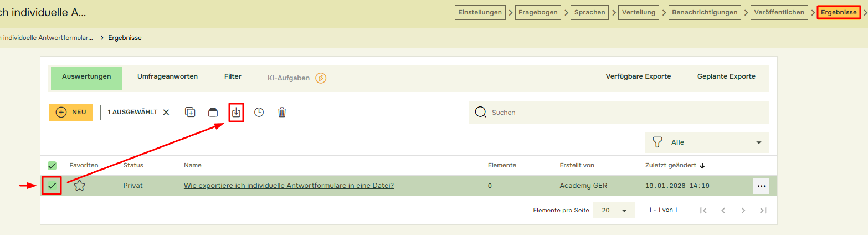Screen dimensions: 868x235
Task: Open the Alle filter dropdown
Action: point(707,142)
